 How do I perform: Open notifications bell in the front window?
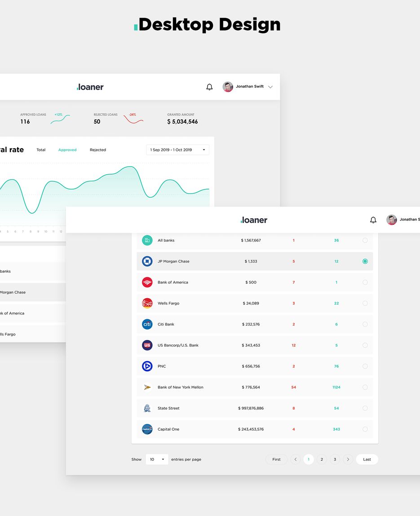[x=373, y=220]
